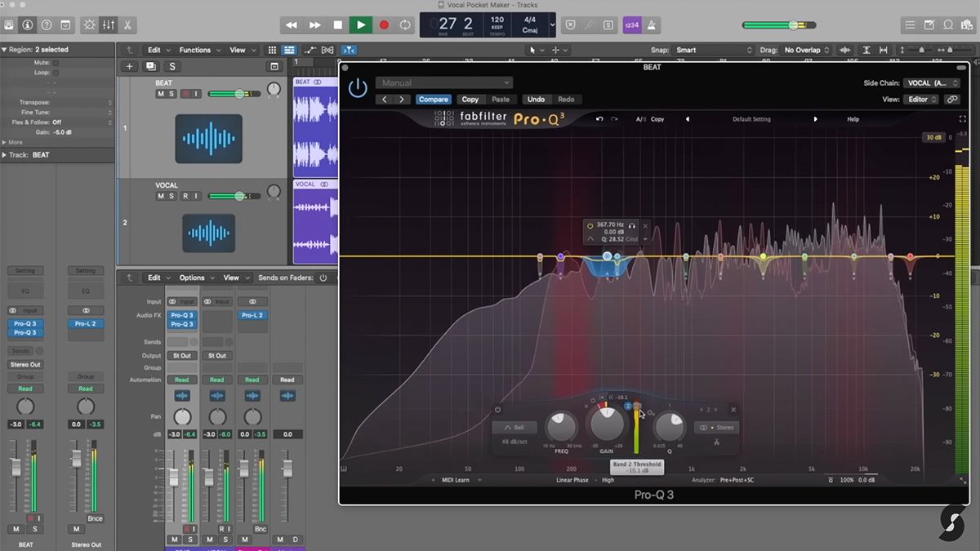The image size is (980, 551).
Task: Open Analyzer settings Pre+Post+SC
Action: (x=737, y=480)
